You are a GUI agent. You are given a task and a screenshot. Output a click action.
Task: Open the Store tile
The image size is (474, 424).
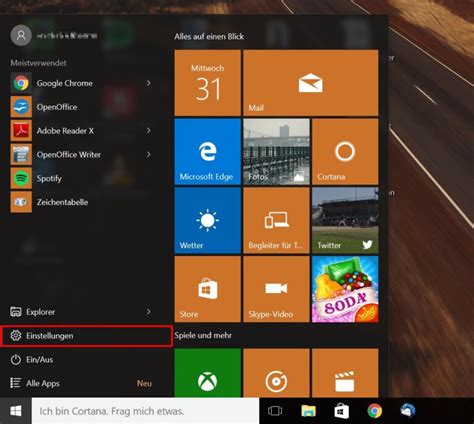pyautogui.click(x=207, y=289)
